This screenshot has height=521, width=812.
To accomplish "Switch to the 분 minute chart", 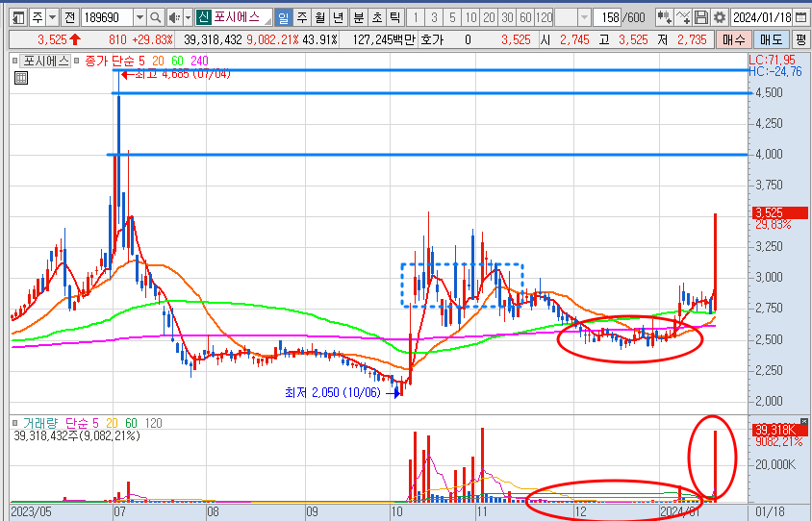I will tap(358, 17).
